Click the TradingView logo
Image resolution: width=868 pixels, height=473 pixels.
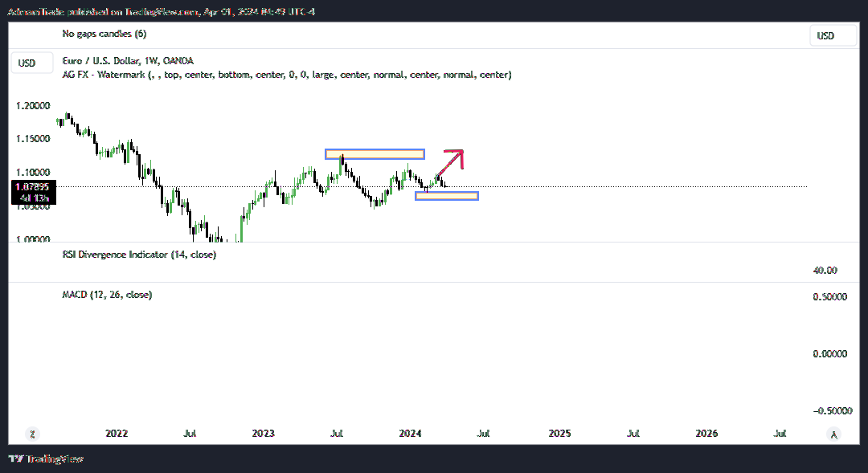pyautogui.click(x=46, y=459)
